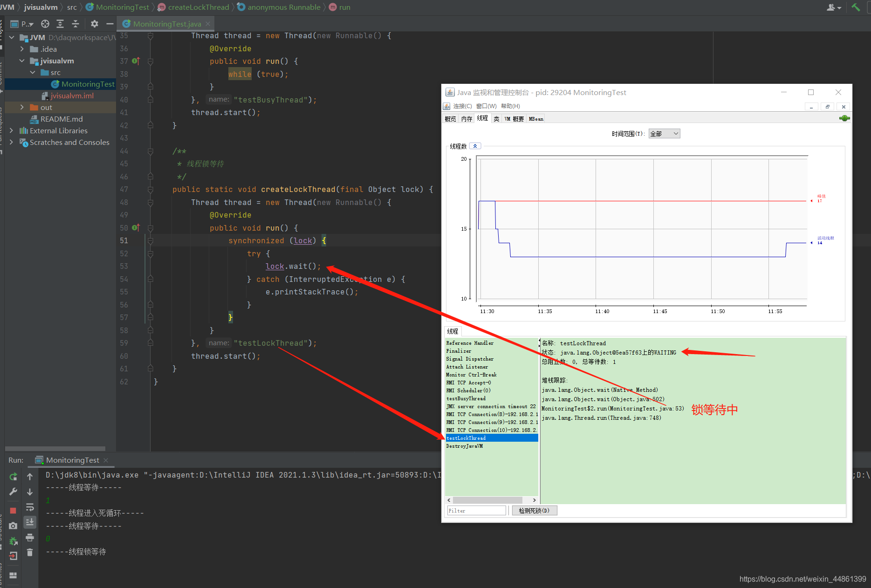
Task: Click the run gutter icon at line 50
Action: click(x=136, y=228)
